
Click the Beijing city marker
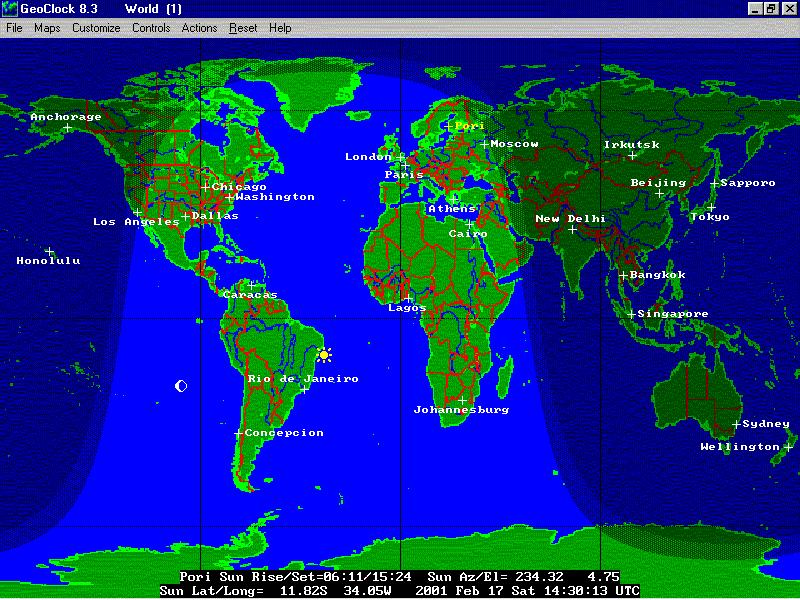click(659, 193)
